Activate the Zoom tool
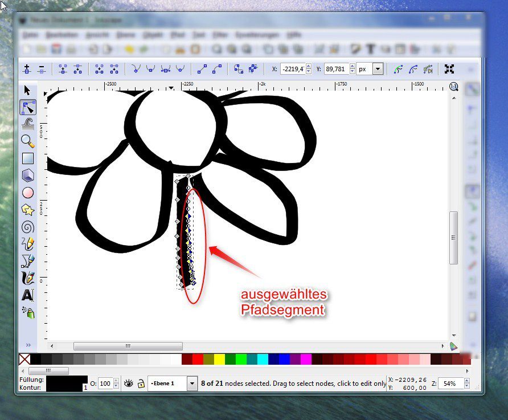The image size is (508, 420). point(27,141)
